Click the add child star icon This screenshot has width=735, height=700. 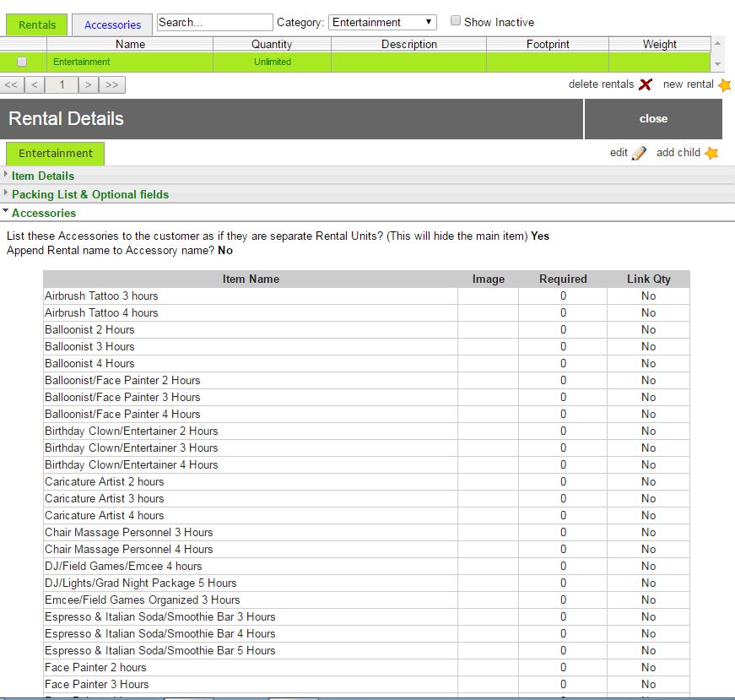point(711,154)
